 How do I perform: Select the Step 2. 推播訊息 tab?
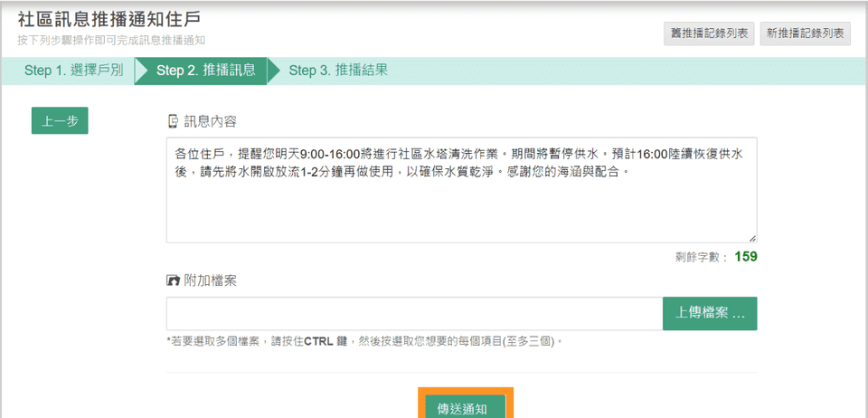205,71
